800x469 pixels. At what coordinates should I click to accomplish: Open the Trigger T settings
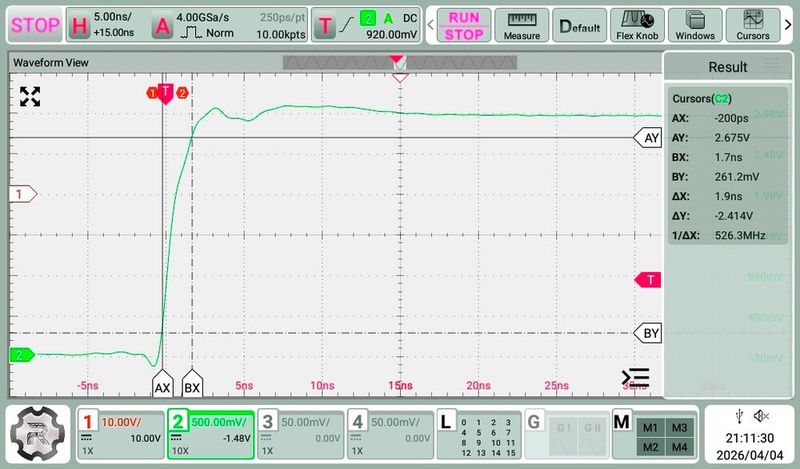tap(325, 26)
